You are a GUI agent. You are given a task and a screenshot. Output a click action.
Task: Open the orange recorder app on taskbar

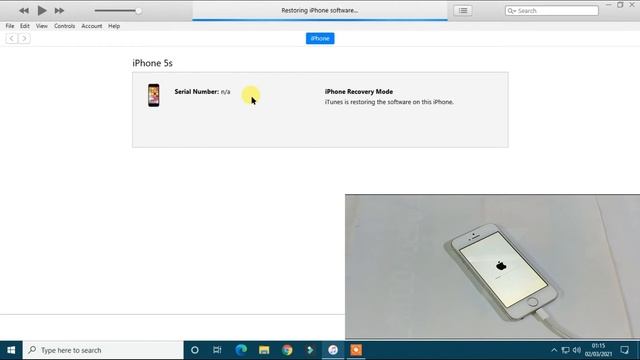[x=356, y=350]
